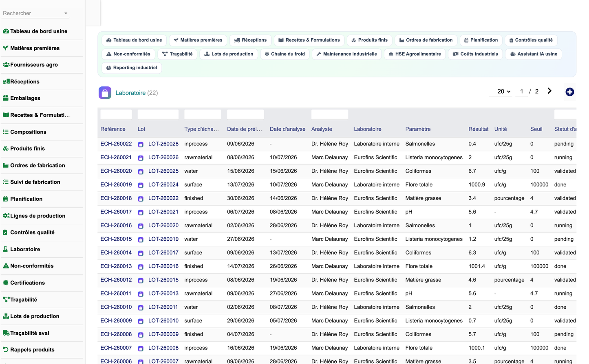Screen dimensions: 589x364
Task: Click Suivi de fabrication sidebar icon
Action: coord(6,182)
